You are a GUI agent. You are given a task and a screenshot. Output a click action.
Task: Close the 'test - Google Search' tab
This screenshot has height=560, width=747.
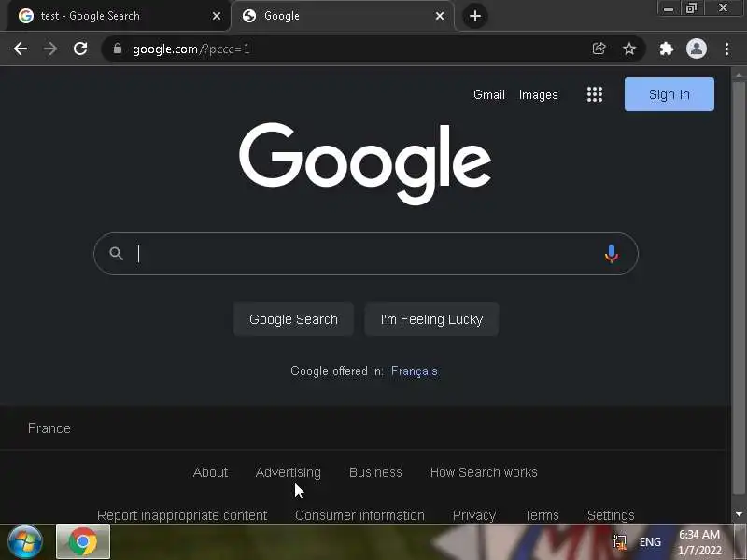point(217,16)
